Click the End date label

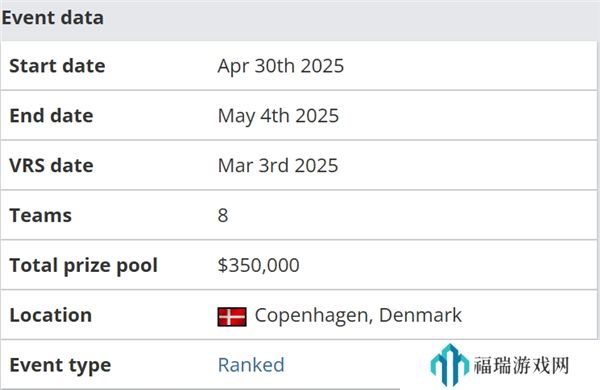click(x=51, y=116)
